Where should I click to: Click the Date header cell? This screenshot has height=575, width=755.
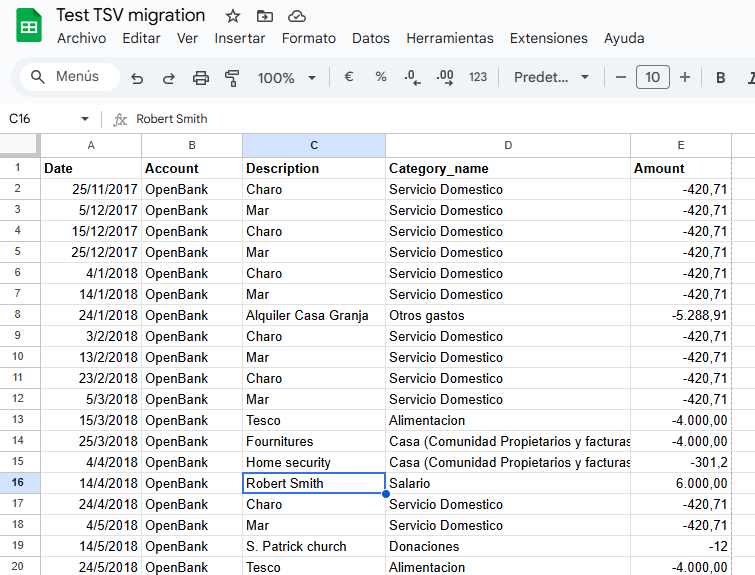click(x=91, y=168)
